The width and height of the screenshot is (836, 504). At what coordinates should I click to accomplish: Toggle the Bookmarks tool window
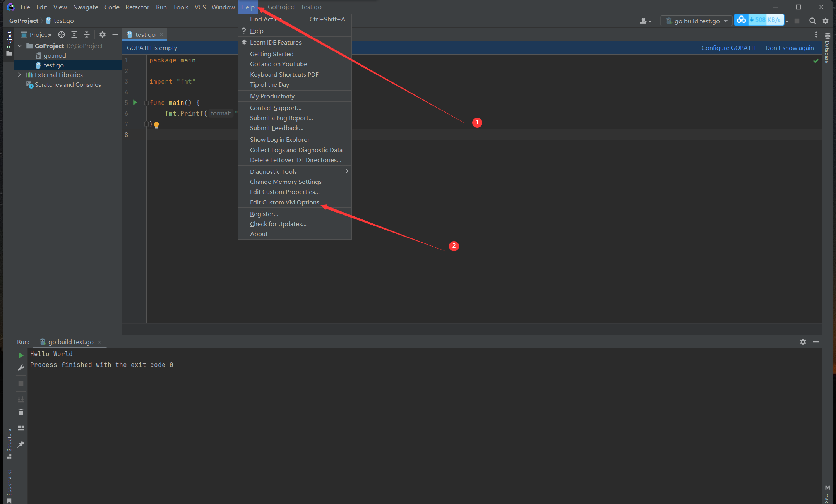[9, 486]
